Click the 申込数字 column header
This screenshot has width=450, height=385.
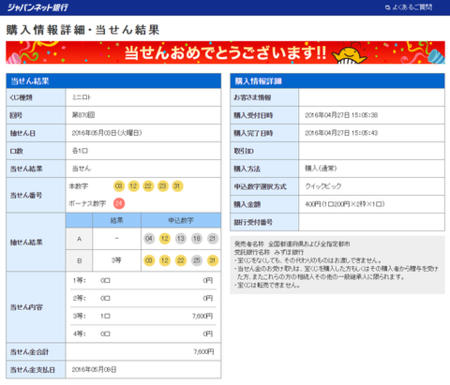(181, 220)
